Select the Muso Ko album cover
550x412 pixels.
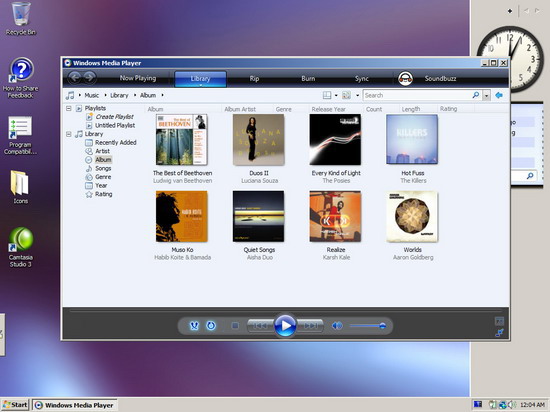(x=182, y=216)
